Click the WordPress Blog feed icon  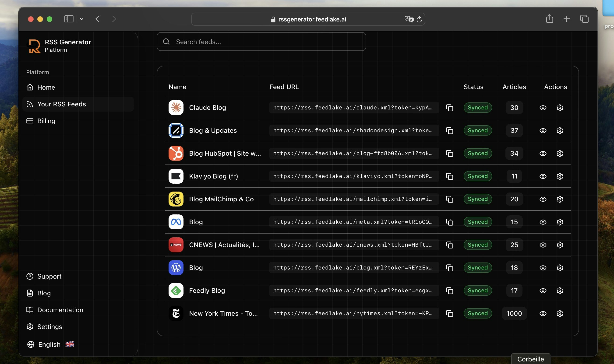(x=176, y=267)
